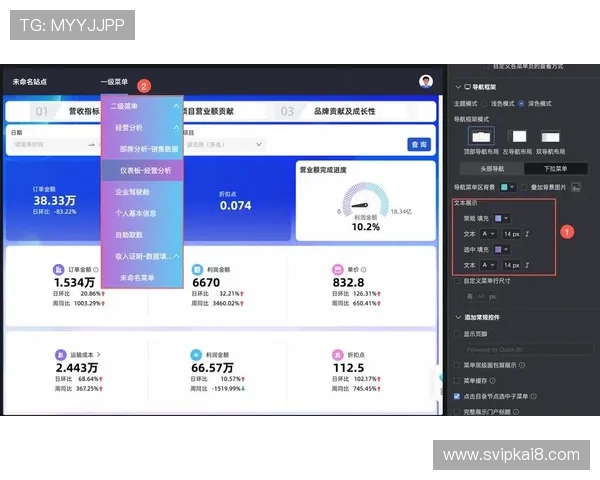Toggle italic for 常规 text style
600x480 pixels.
pos(527,234)
